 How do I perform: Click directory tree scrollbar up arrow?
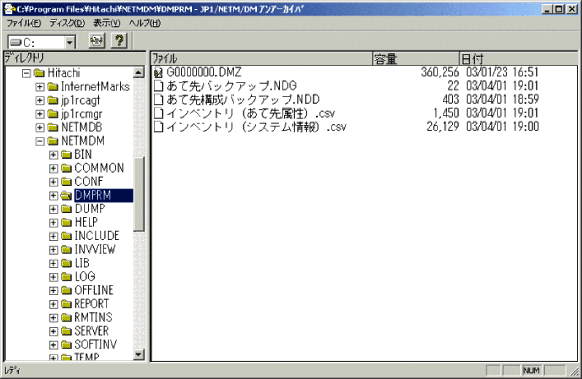tap(138, 72)
